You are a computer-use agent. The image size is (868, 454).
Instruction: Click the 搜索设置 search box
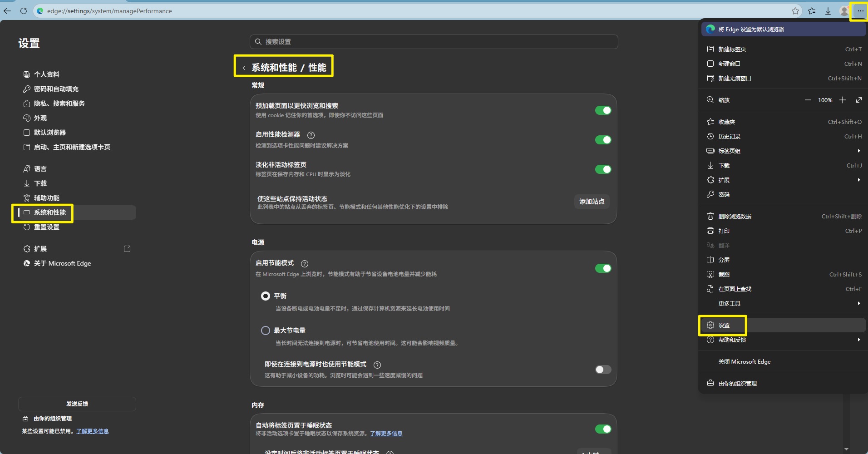[434, 42]
